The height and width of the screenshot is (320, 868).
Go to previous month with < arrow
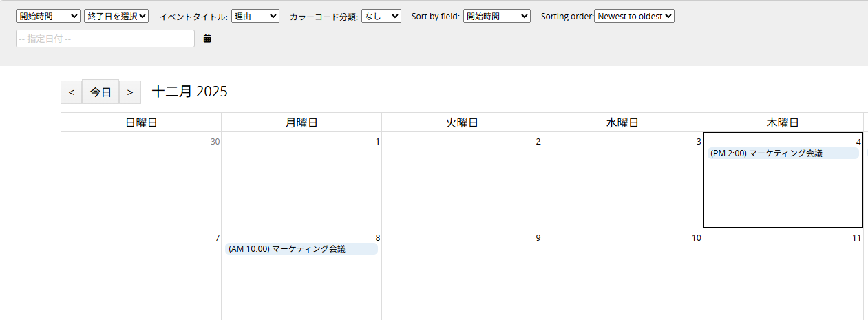click(x=72, y=92)
